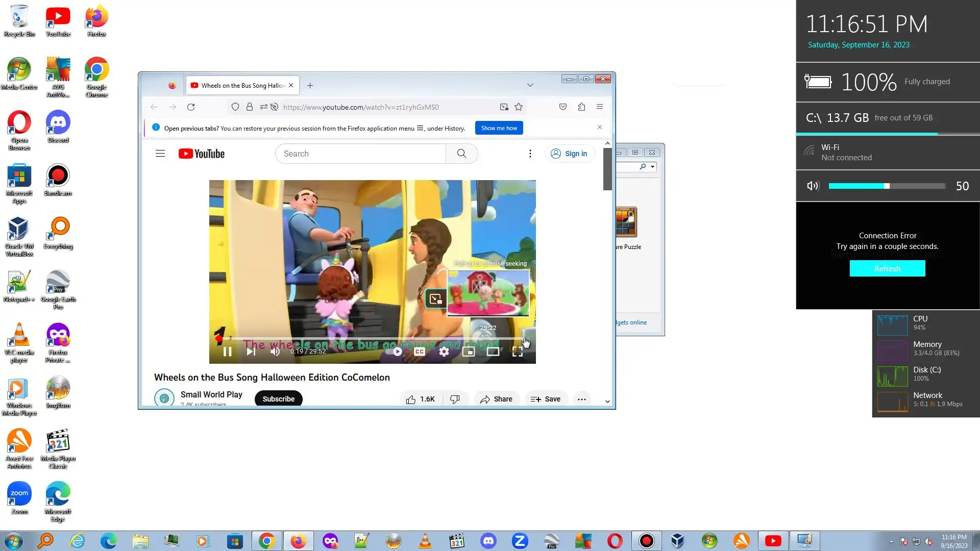Image resolution: width=980 pixels, height=551 pixels.
Task: Expand the list all tabs chevron
Action: [530, 85]
